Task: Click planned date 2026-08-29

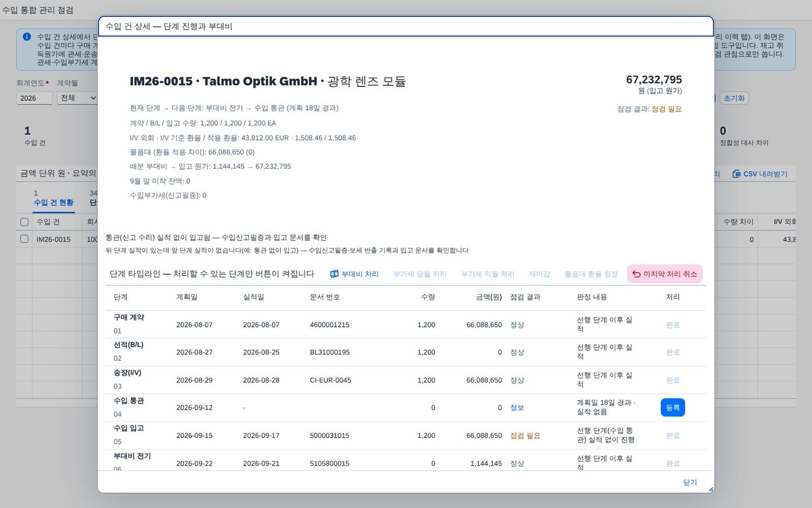Action: 195,380
